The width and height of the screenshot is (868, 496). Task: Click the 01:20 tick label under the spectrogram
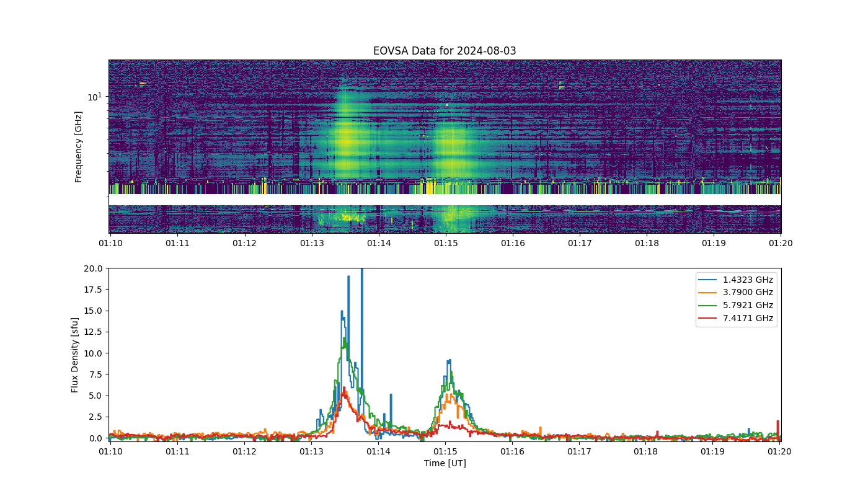781,243
